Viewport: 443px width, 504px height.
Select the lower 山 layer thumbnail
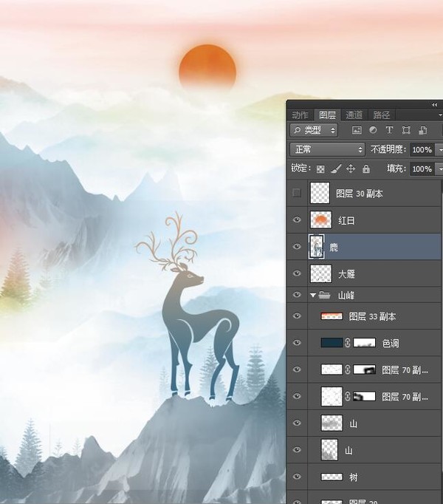coord(329,449)
